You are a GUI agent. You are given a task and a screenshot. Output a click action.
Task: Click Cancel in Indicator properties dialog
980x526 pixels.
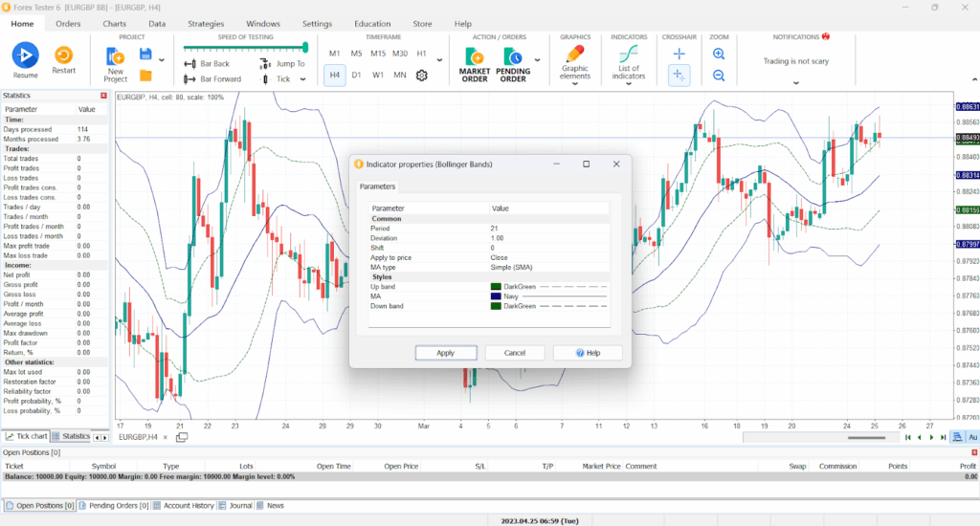click(514, 353)
